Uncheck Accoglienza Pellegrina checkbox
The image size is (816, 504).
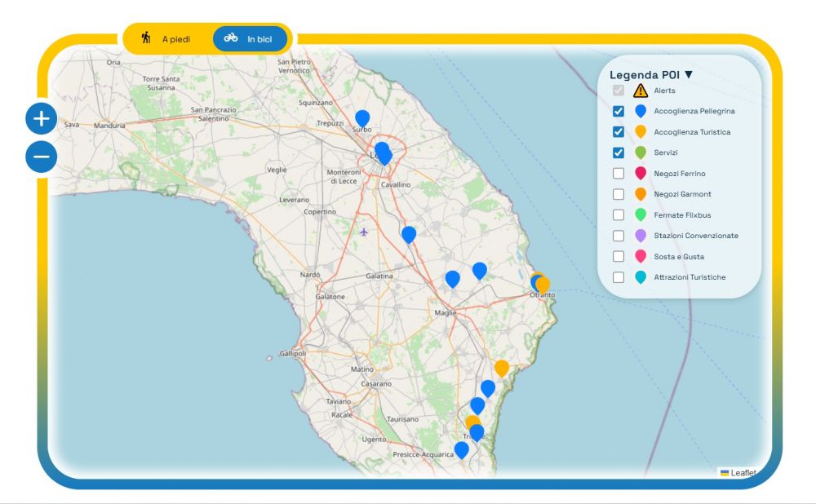pyautogui.click(x=619, y=111)
